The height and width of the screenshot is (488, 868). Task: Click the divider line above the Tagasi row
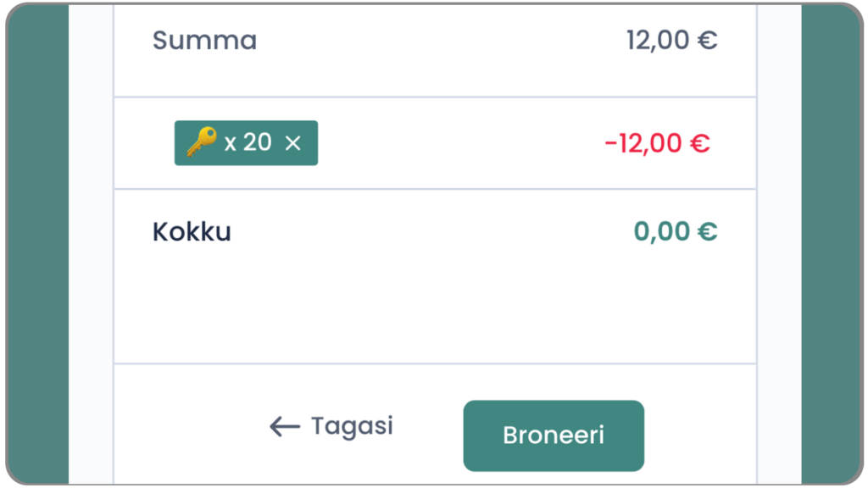(x=434, y=364)
